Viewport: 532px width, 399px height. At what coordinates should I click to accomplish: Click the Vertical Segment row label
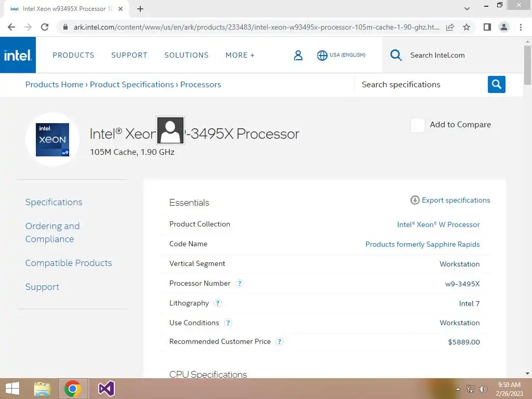click(x=197, y=263)
